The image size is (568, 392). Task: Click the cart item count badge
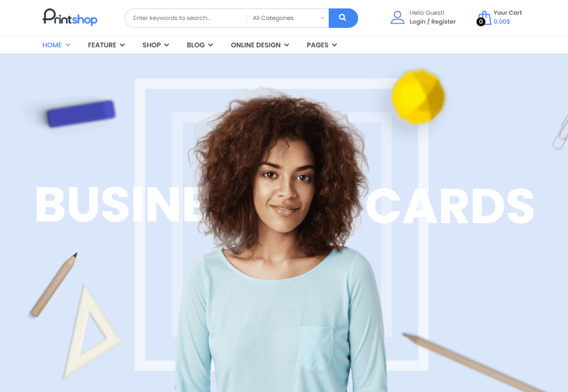pos(481,22)
